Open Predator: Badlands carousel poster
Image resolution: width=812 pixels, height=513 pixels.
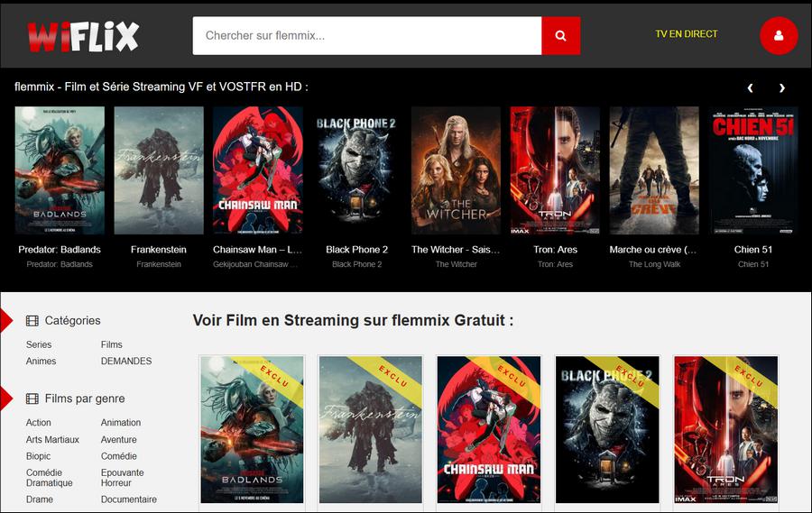(60, 170)
